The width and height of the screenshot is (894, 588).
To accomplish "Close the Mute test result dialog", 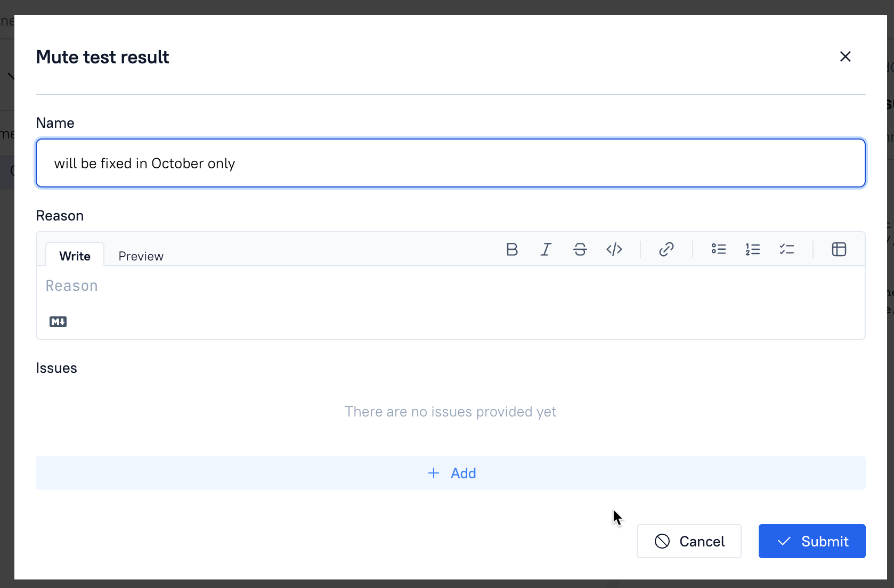I will pos(846,56).
